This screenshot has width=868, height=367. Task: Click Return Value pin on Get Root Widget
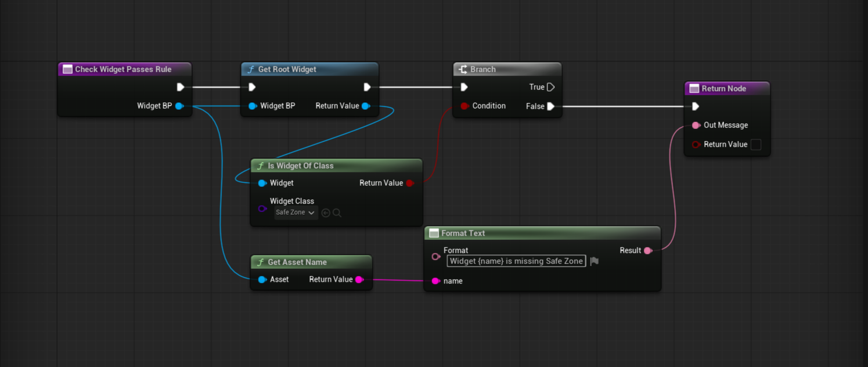[x=366, y=106]
